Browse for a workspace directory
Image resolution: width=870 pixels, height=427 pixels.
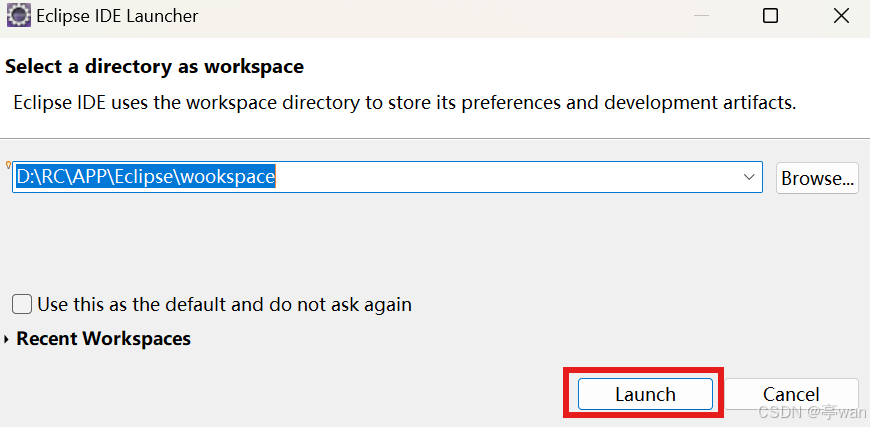click(x=817, y=178)
